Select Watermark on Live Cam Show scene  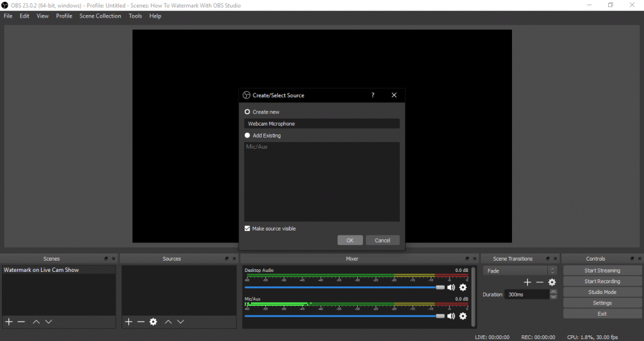58,270
